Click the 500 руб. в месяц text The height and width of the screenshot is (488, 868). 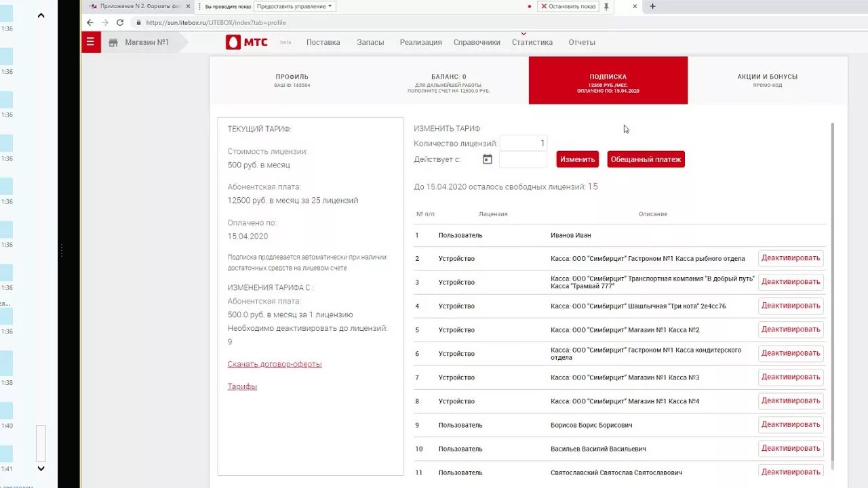259,165
